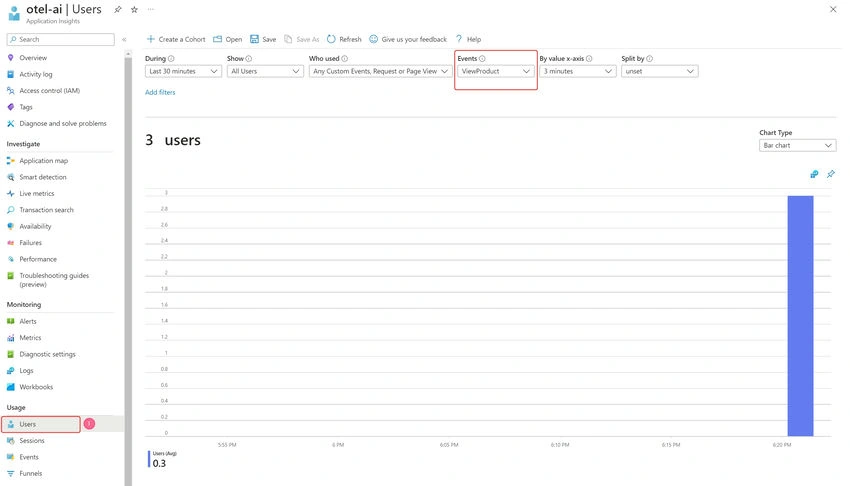The image size is (850, 486).
Task: Collapse the sidebar with double chevron
Action: (124, 40)
